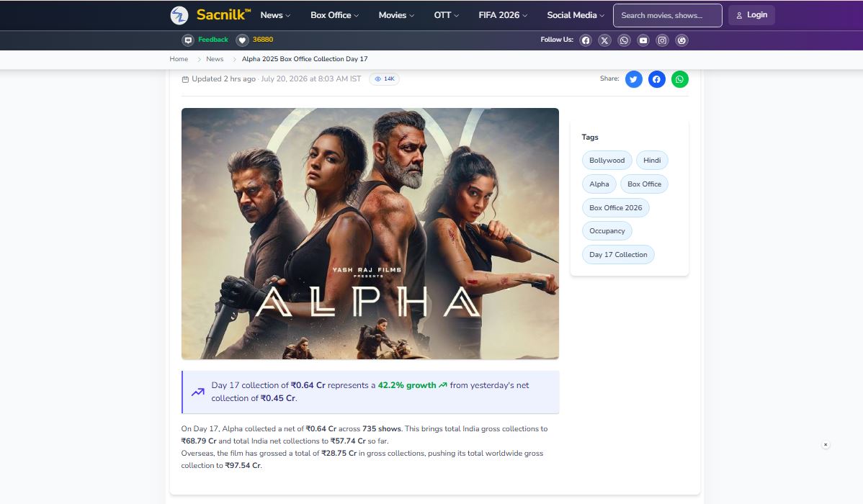The height and width of the screenshot is (504, 863).
Task: Go to the News breadcrumb
Action: point(215,59)
